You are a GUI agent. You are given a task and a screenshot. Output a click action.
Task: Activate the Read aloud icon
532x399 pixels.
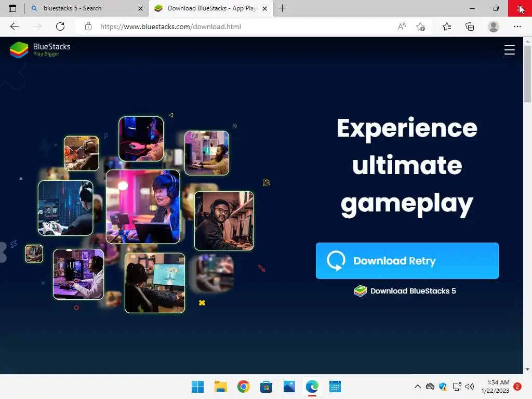(x=402, y=26)
